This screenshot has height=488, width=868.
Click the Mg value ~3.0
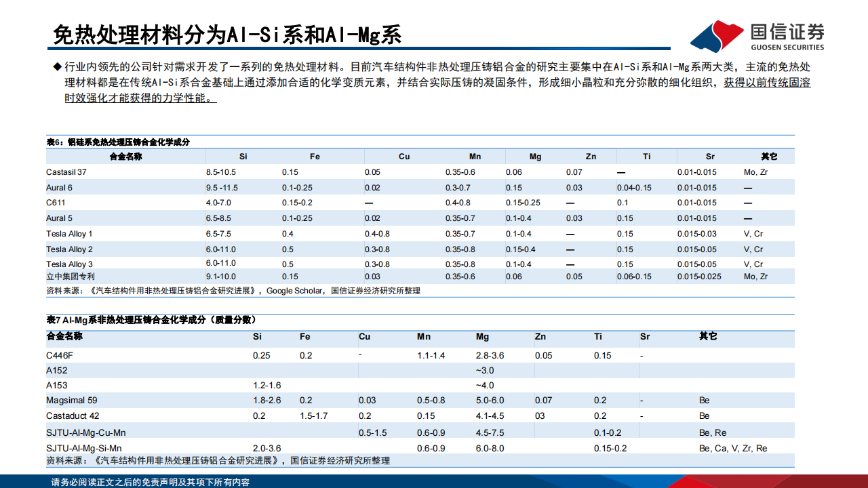pyautogui.click(x=485, y=371)
